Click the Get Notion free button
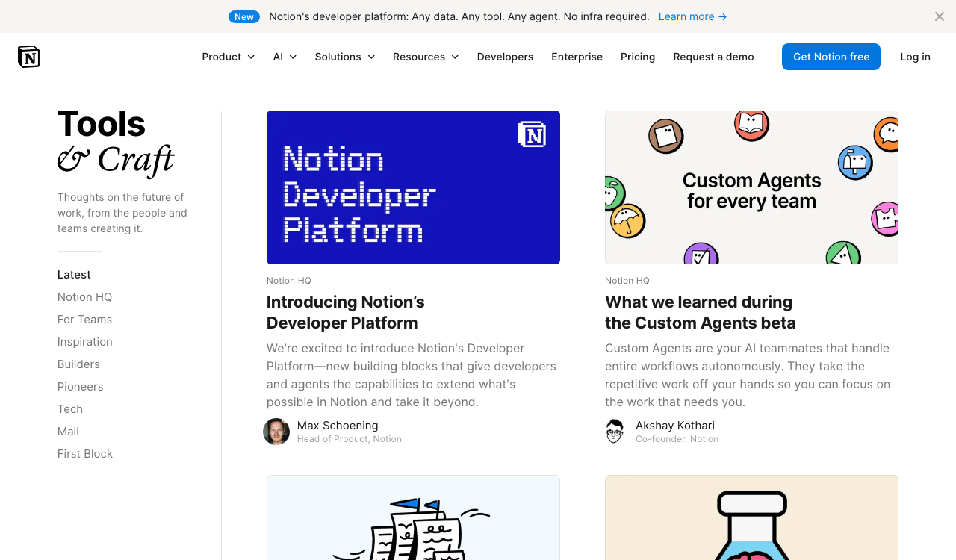Image resolution: width=956 pixels, height=560 pixels. (x=831, y=57)
